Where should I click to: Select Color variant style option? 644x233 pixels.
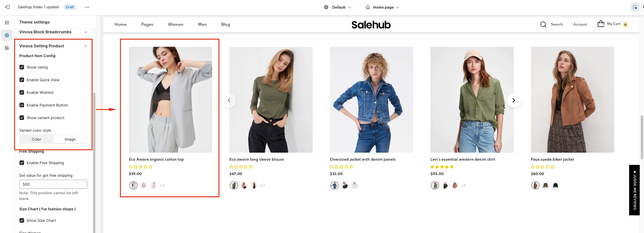pos(36,139)
